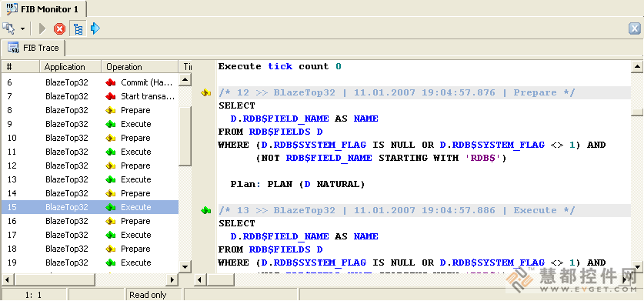Select row 16 Prepare entry
644x301 pixels.
point(90,221)
